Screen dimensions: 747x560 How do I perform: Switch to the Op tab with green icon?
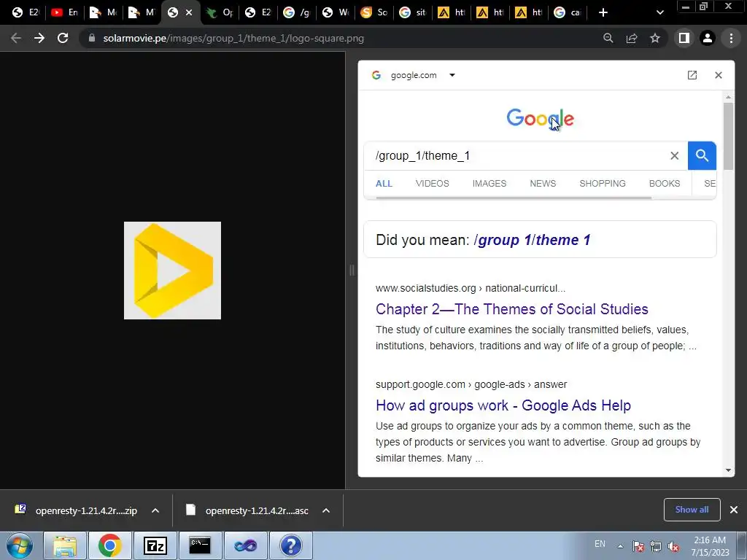(x=220, y=12)
